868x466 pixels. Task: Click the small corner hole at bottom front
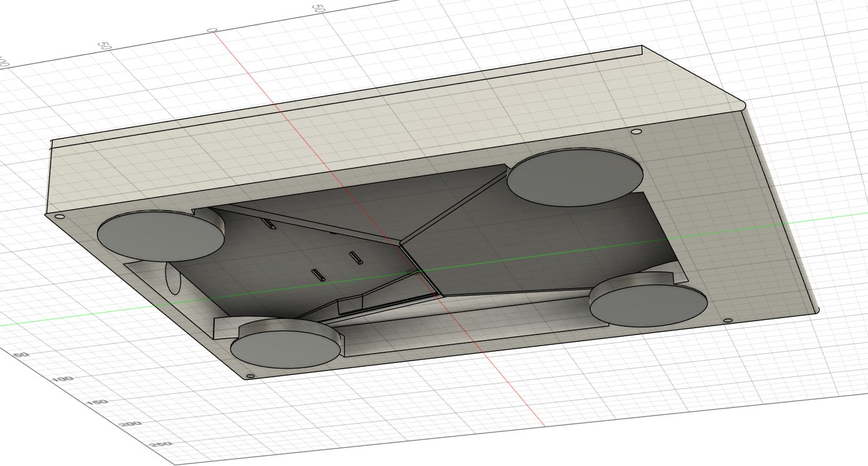coord(250,376)
